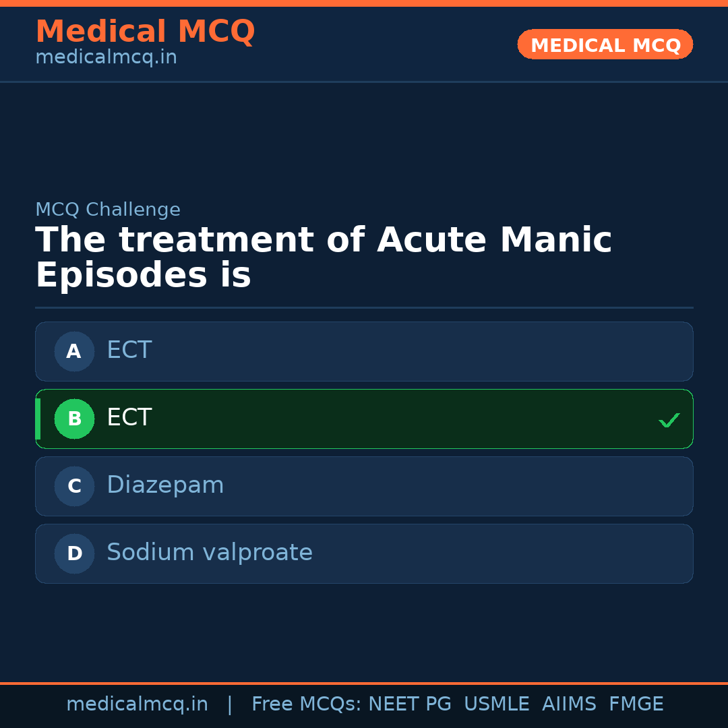The image size is (728, 728).
Task: Click the green B letter badge
Action: pos(74,419)
